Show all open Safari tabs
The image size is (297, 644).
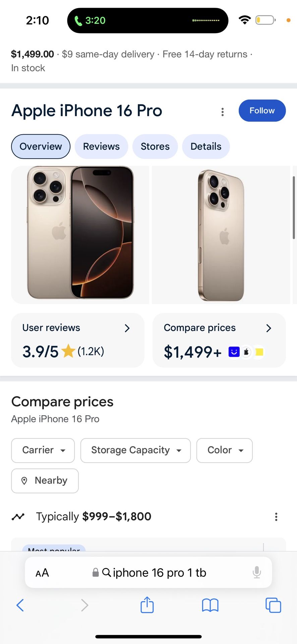pyautogui.click(x=273, y=605)
